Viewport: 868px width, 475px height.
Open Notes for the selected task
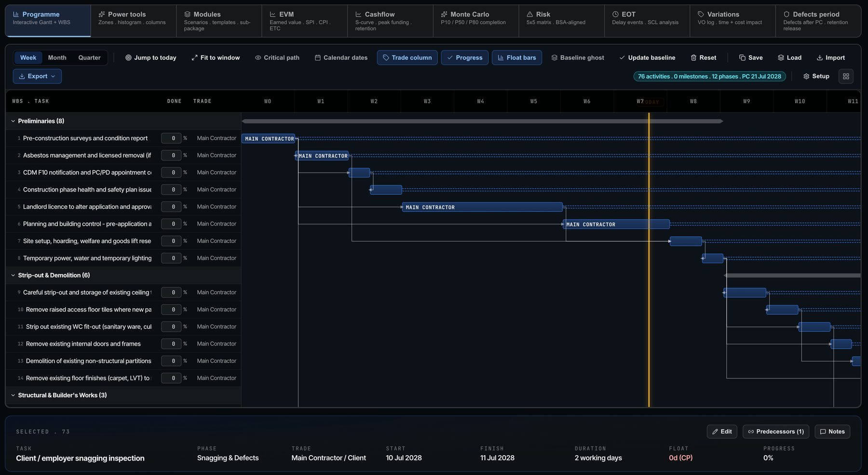click(x=832, y=432)
